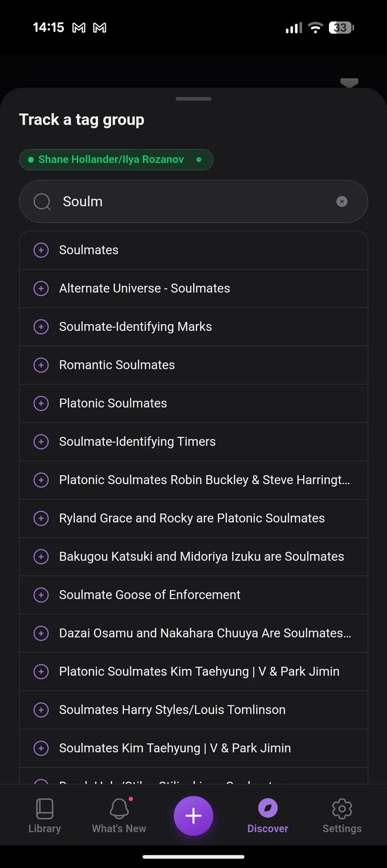Tap plus icon for Soulmate-Identifying Timers

(41, 442)
